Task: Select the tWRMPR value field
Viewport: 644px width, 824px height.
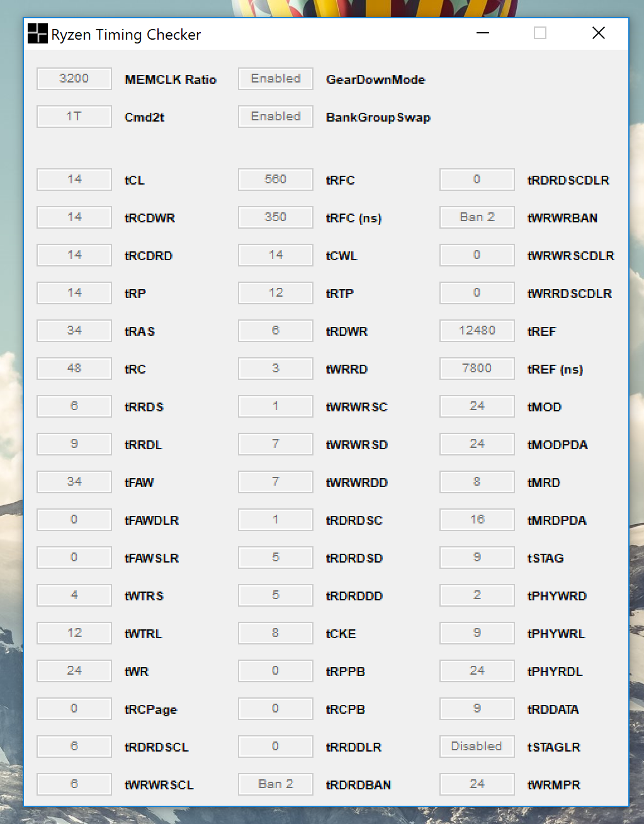Action: tap(477, 784)
